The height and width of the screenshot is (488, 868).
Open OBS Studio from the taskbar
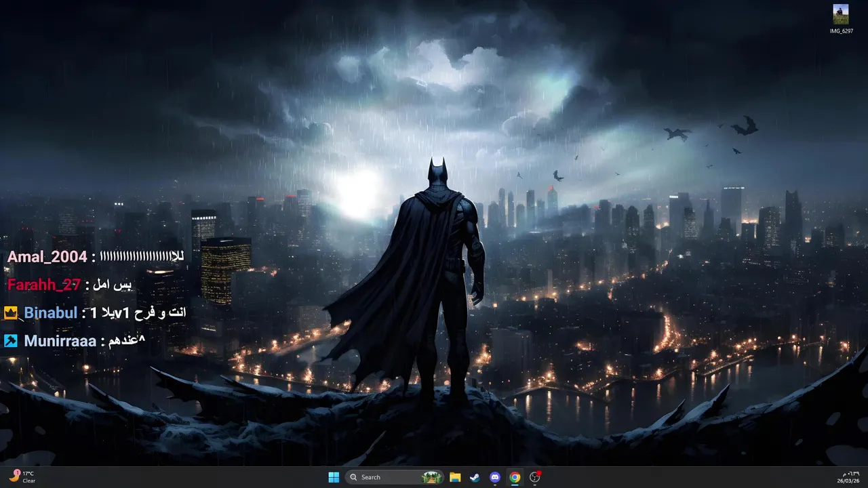click(535, 477)
